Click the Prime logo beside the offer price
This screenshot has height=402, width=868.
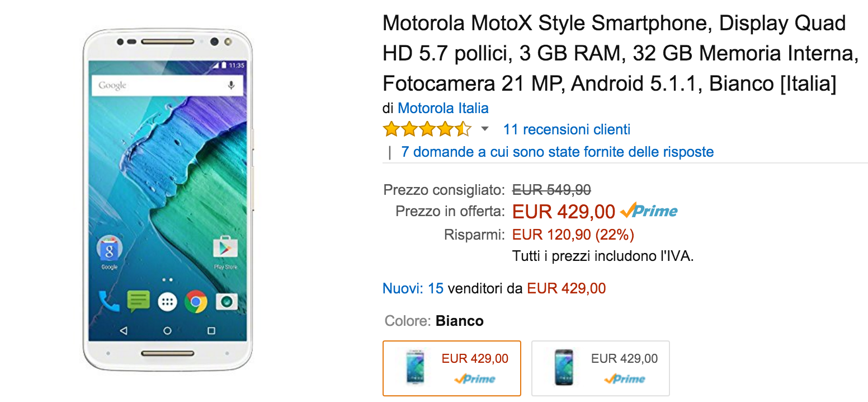click(649, 211)
